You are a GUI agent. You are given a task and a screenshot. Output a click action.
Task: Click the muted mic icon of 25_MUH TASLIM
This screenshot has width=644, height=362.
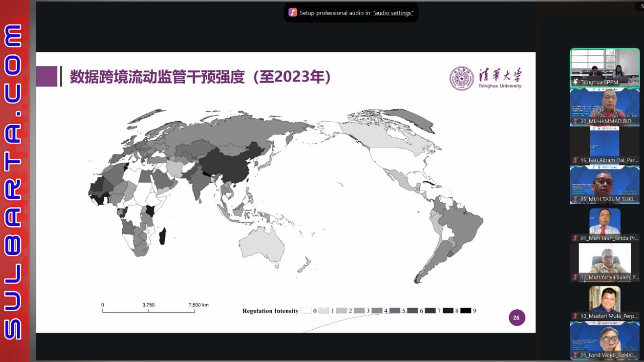pos(576,199)
